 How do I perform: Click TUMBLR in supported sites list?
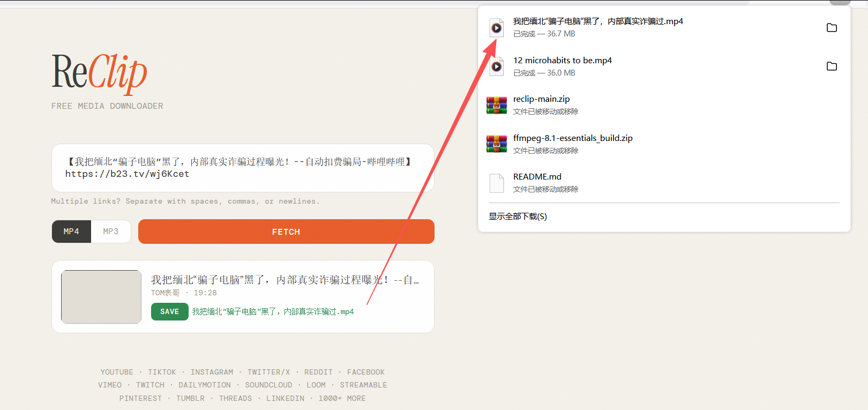190,398
